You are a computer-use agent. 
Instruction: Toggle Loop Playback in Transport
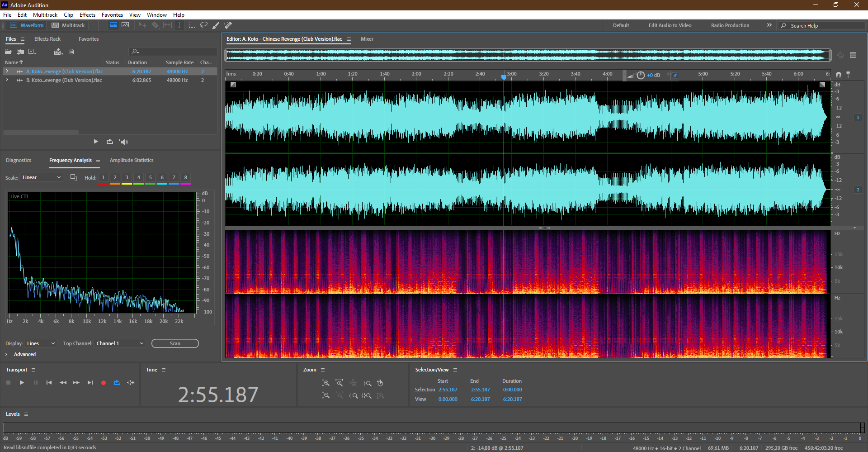pyautogui.click(x=117, y=383)
